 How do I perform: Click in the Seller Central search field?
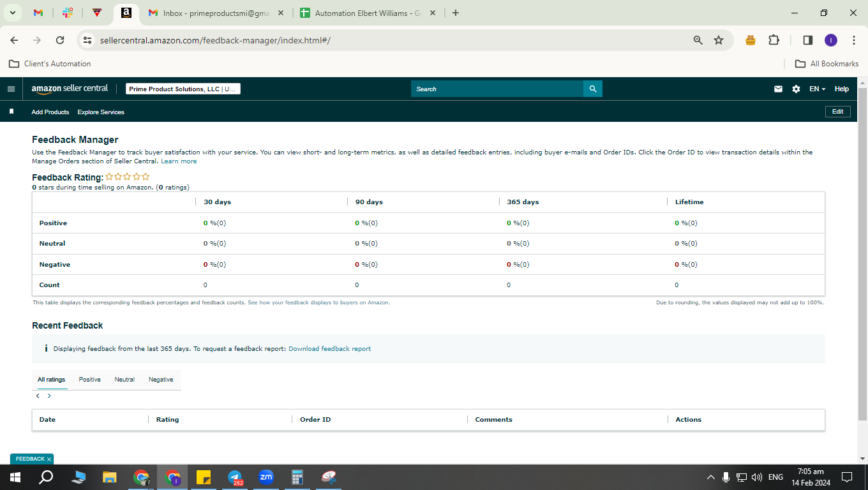[497, 89]
